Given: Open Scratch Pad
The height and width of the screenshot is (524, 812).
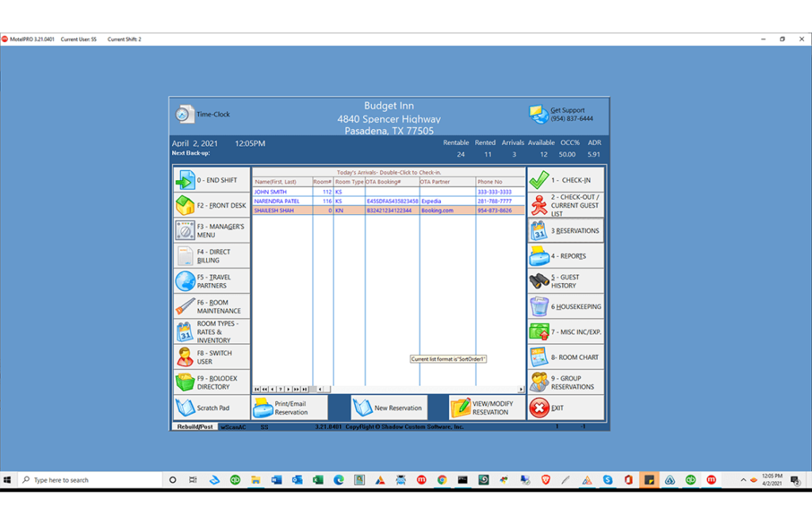Looking at the screenshot, I should coord(212,408).
